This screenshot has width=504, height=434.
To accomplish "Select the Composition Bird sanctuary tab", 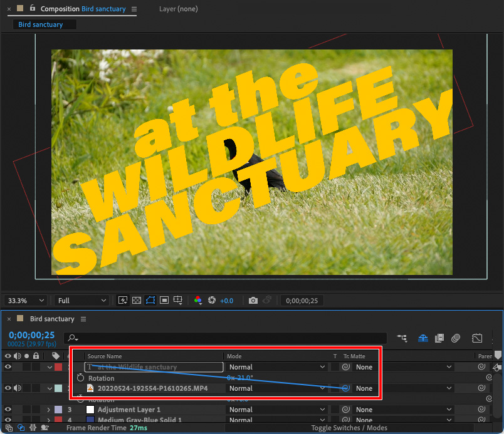I will point(83,9).
